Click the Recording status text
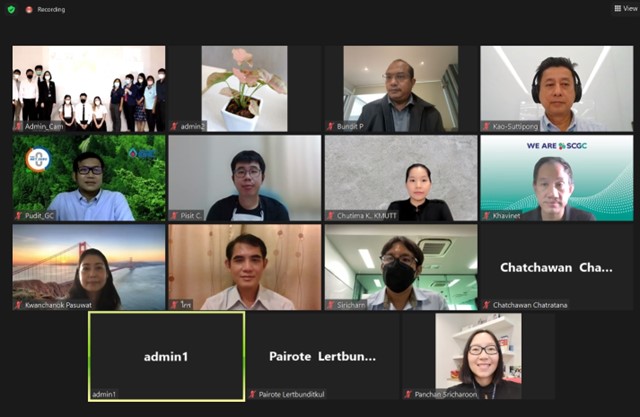The width and height of the screenshot is (640, 417). (x=51, y=9)
